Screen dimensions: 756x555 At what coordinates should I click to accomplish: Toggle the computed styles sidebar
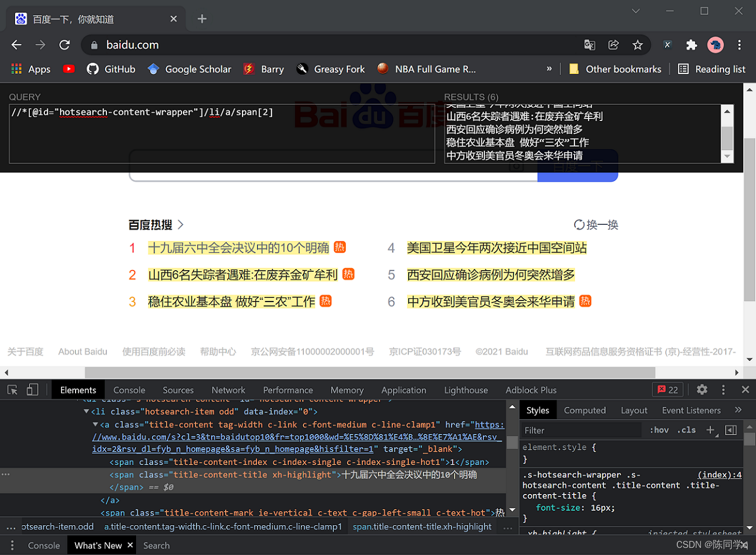pos(731,430)
